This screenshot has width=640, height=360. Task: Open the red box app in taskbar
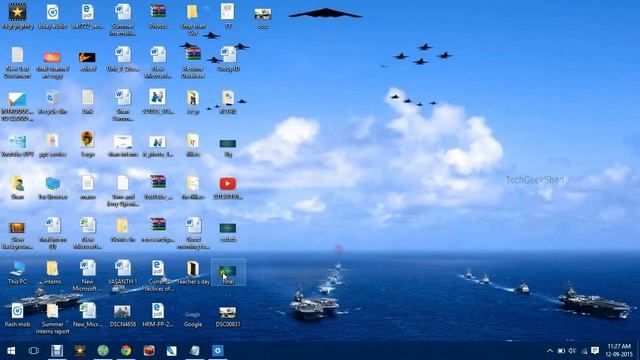(149, 351)
